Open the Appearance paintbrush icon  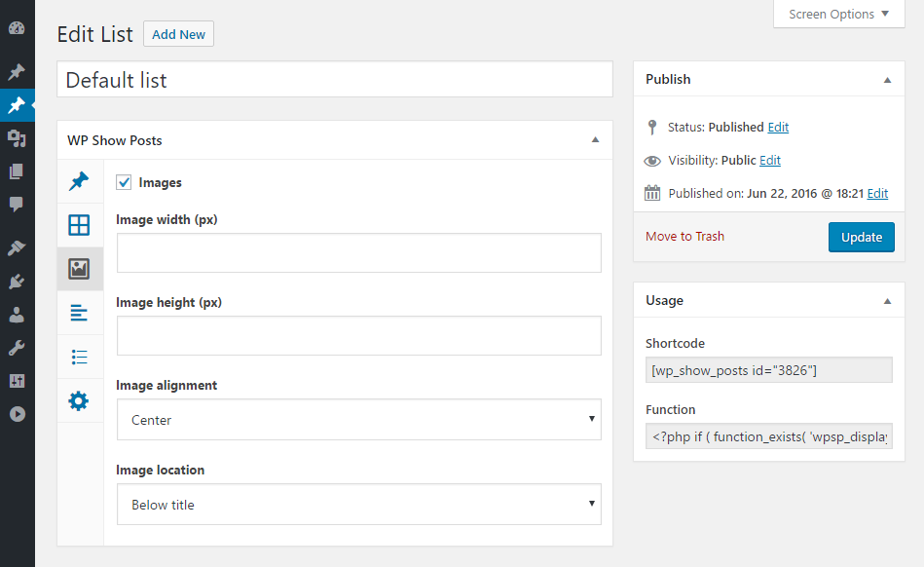(17, 248)
